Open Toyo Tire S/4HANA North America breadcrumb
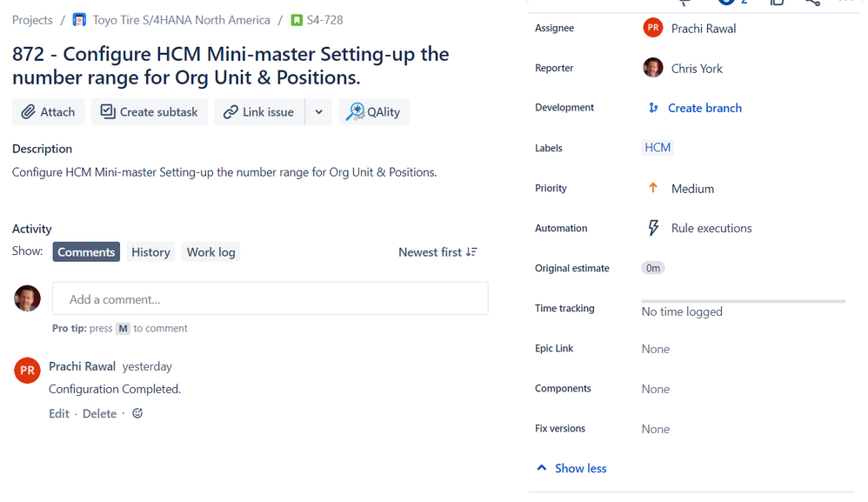 [x=181, y=20]
